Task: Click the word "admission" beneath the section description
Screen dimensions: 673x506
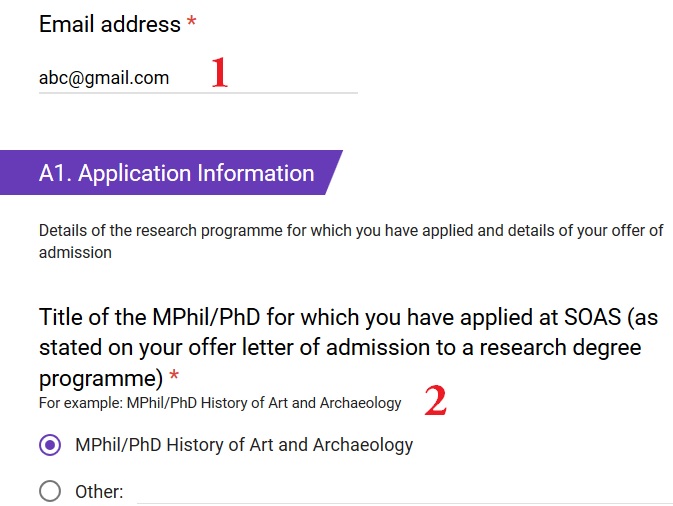Action: click(75, 253)
